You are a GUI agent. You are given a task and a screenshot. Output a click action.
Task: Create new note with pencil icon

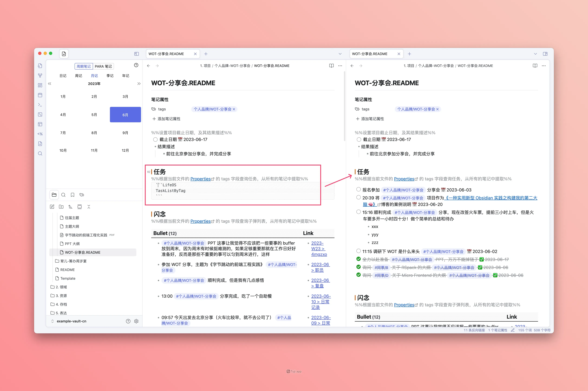pos(52,207)
